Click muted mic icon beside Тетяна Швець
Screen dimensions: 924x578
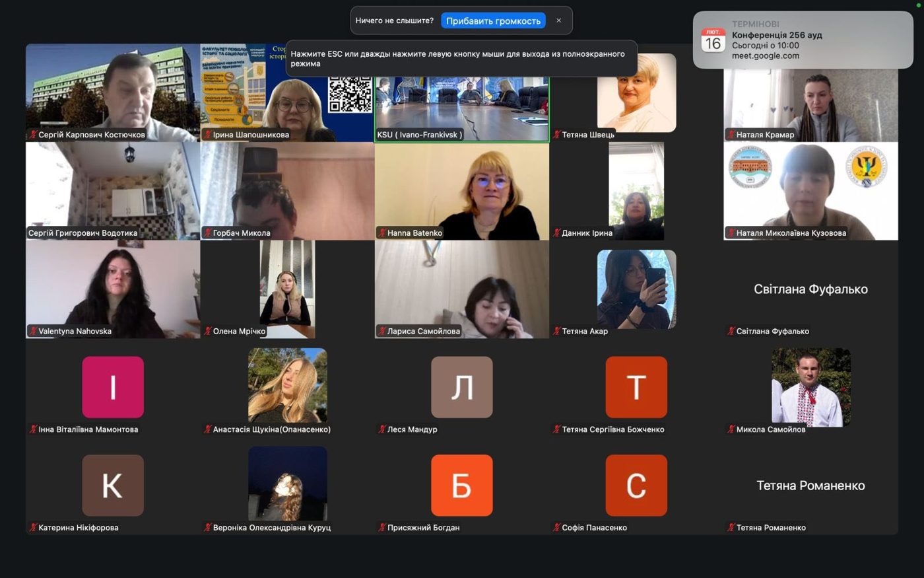click(x=556, y=135)
